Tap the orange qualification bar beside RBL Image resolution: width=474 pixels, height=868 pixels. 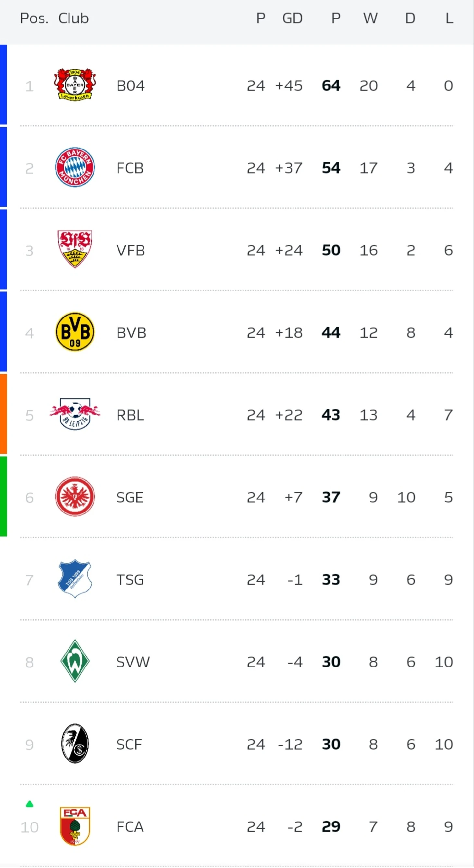[x=3, y=414]
